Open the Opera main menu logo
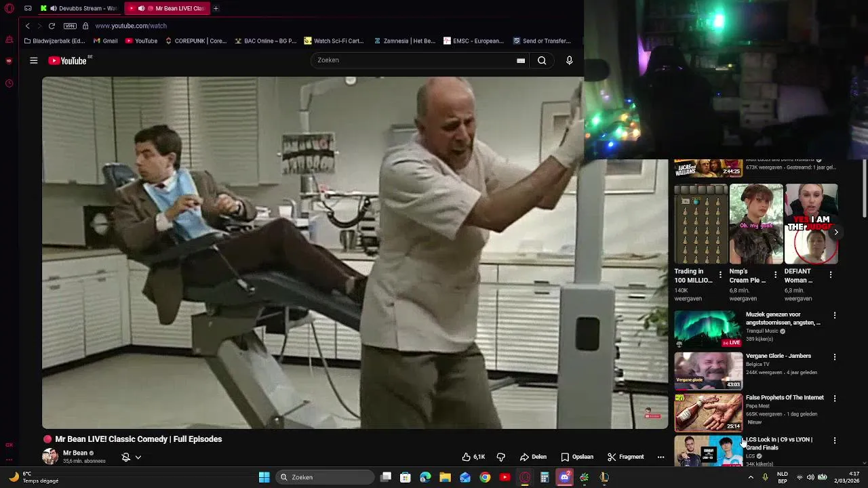The height and width of the screenshot is (488, 868). 9,8
